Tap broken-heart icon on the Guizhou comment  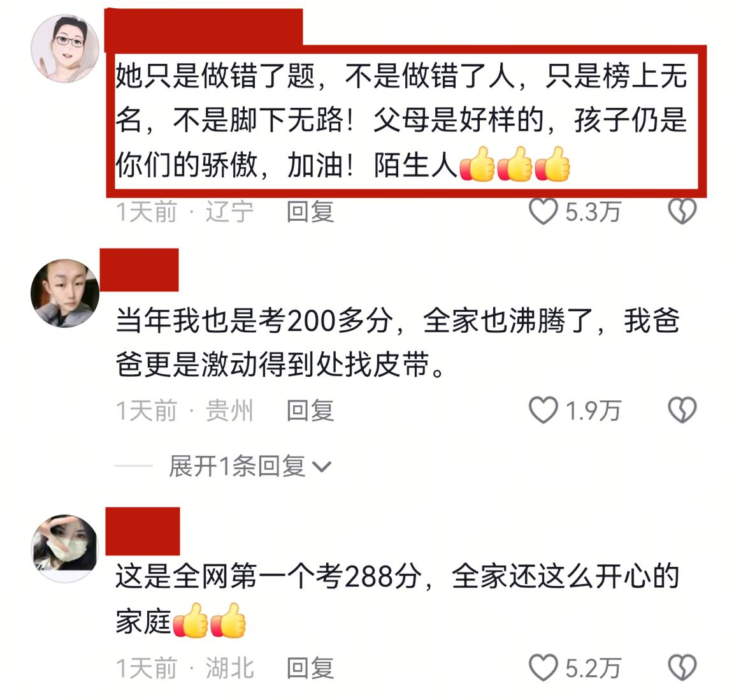(x=682, y=411)
